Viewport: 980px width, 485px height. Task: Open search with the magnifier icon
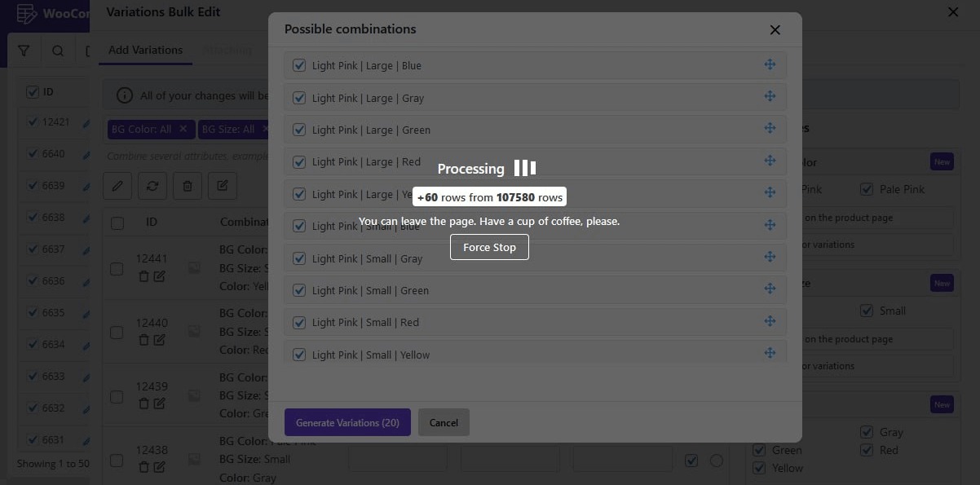click(x=58, y=51)
